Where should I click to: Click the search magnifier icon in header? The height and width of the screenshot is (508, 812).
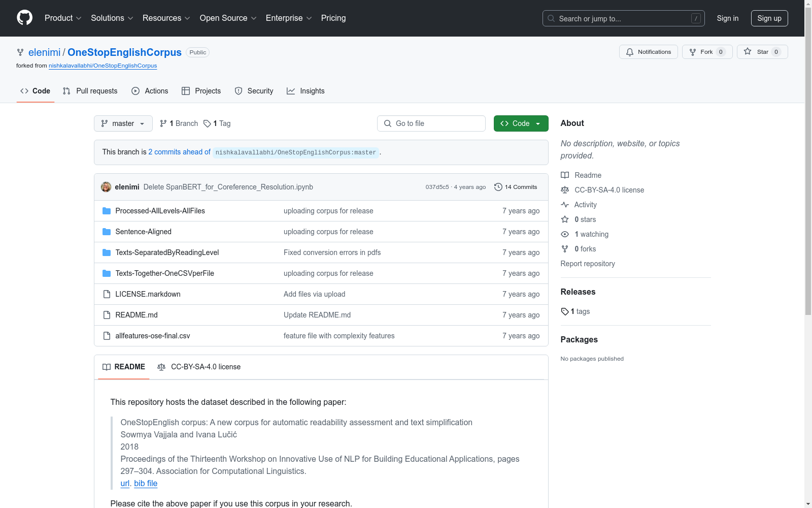[551, 18]
